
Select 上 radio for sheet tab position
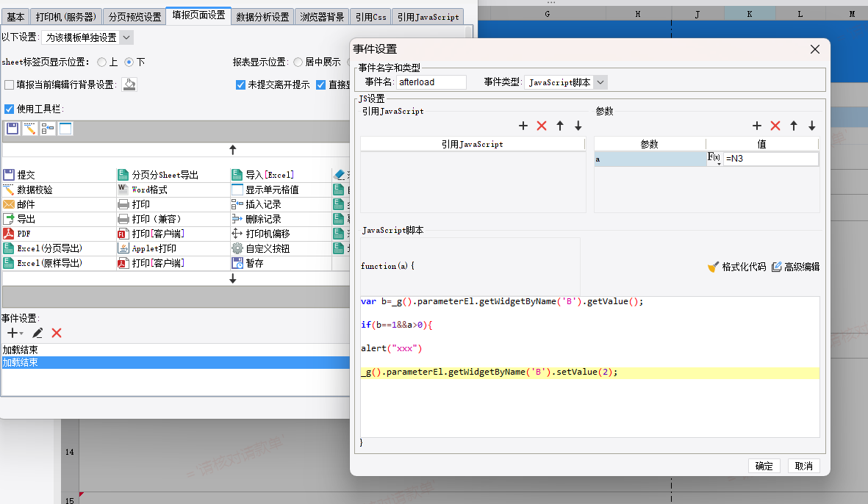[x=101, y=62]
